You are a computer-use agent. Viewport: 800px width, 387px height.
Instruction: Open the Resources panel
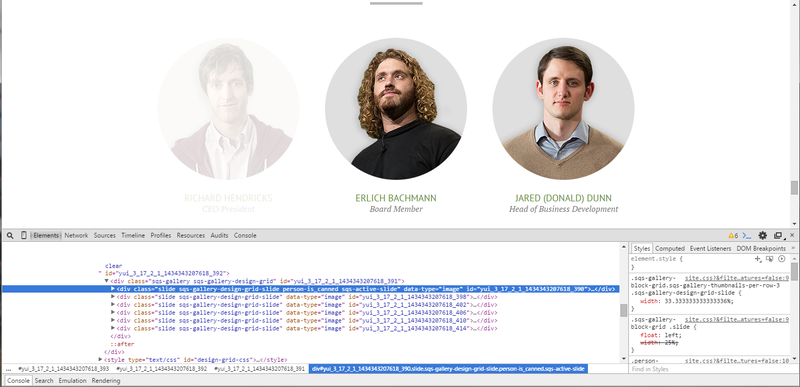pyautogui.click(x=191, y=236)
